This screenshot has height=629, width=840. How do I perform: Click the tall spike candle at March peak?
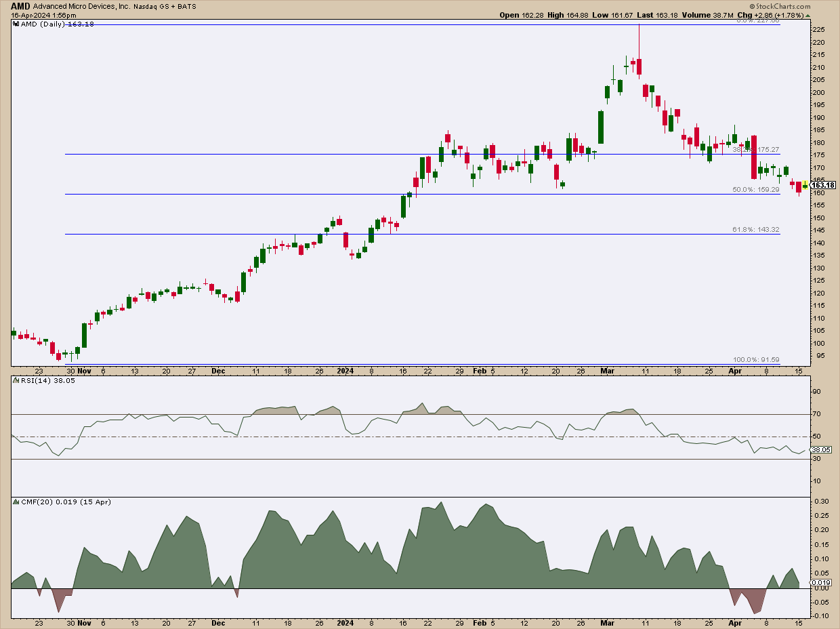[639, 64]
